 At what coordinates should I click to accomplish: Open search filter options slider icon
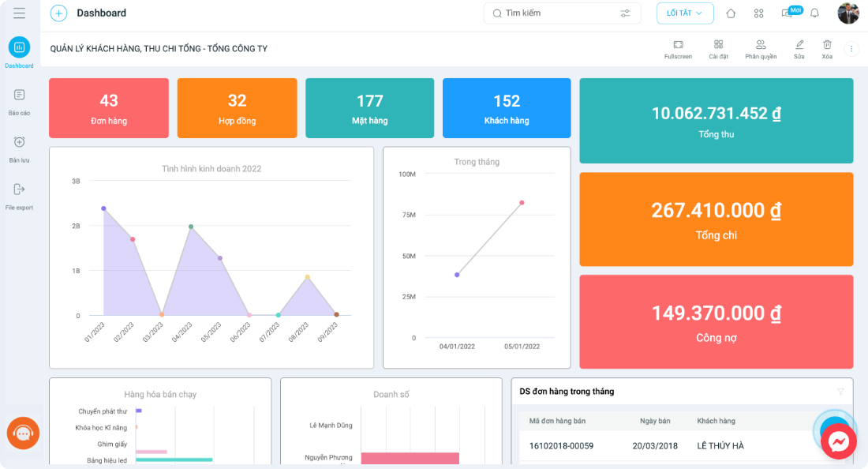pos(625,13)
